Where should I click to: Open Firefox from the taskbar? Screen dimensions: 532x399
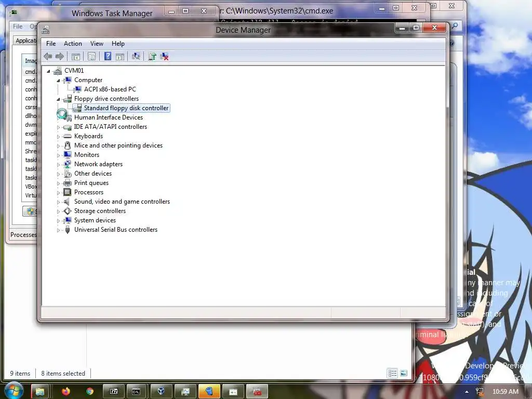65,392
